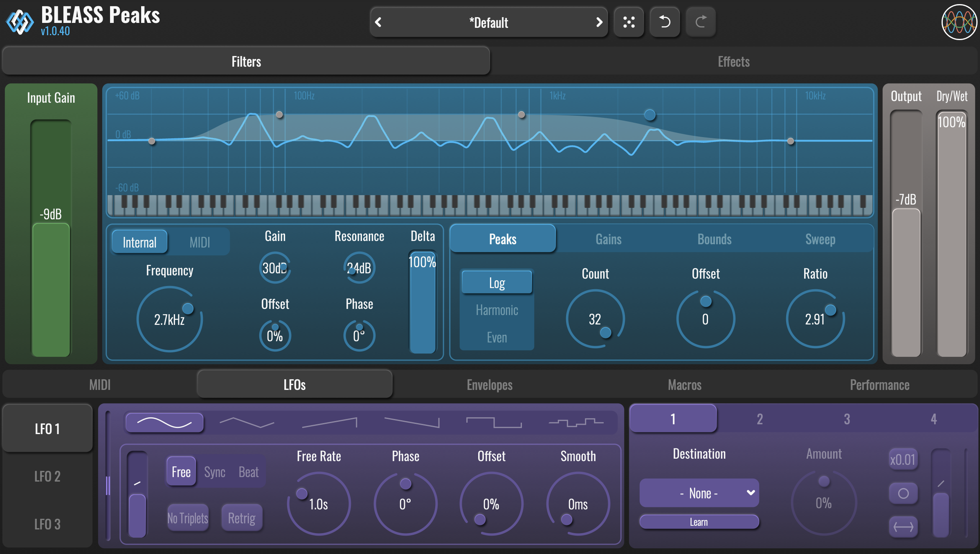
Task: Select modulation slot 2
Action: (x=760, y=419)
